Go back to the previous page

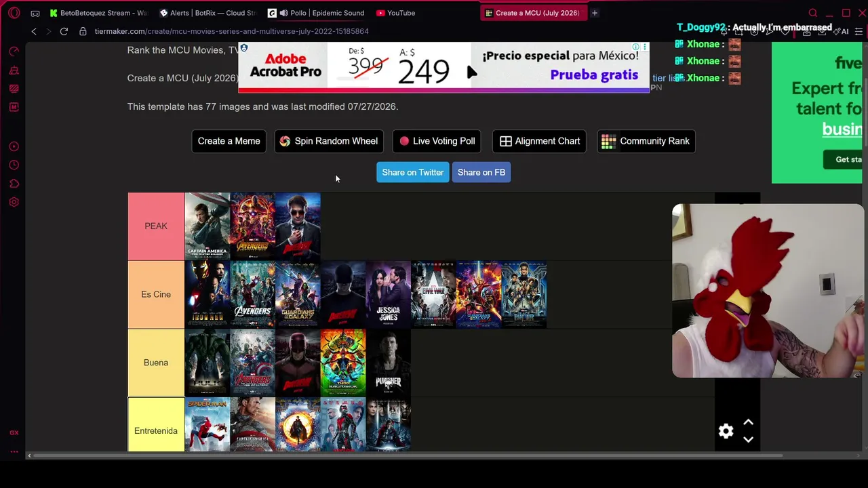34,31
